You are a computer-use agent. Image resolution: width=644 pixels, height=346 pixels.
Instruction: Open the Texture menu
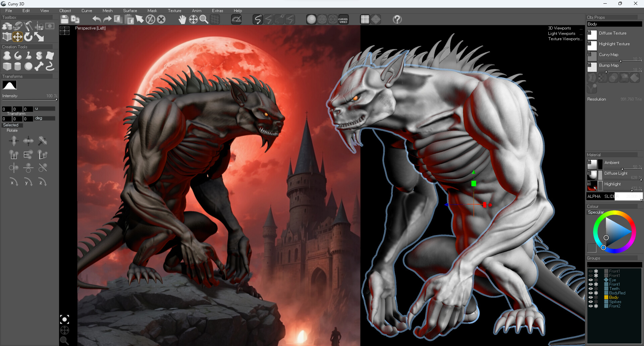click(x=174, y=11)
